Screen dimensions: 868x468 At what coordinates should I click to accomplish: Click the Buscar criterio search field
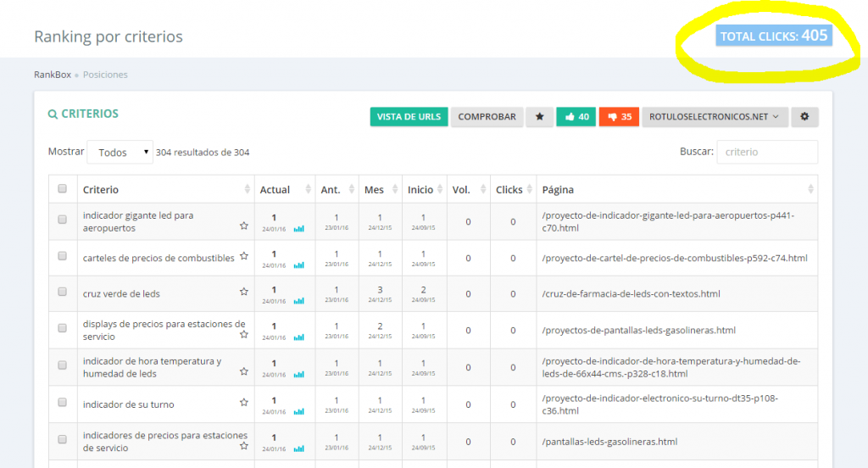pos(766,152)
